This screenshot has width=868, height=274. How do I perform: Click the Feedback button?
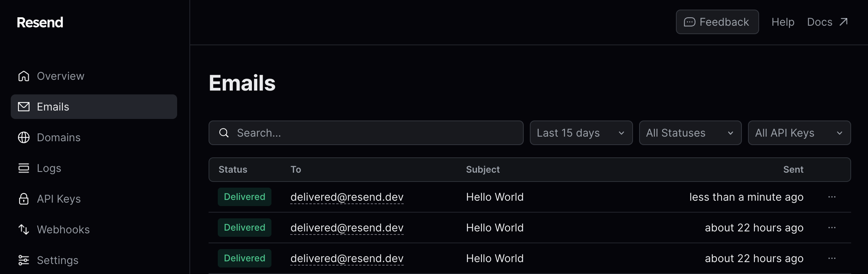tap(717, 22)
